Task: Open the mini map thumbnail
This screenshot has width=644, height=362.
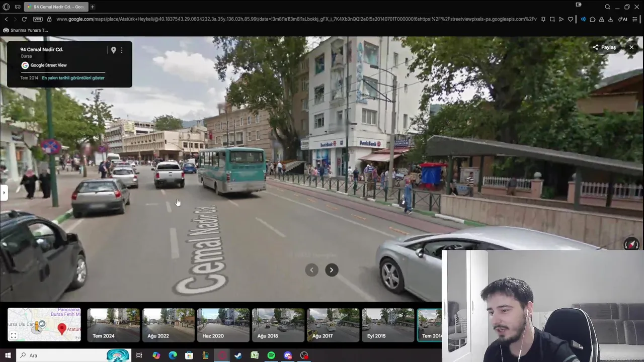Action: tap(44, 324)
